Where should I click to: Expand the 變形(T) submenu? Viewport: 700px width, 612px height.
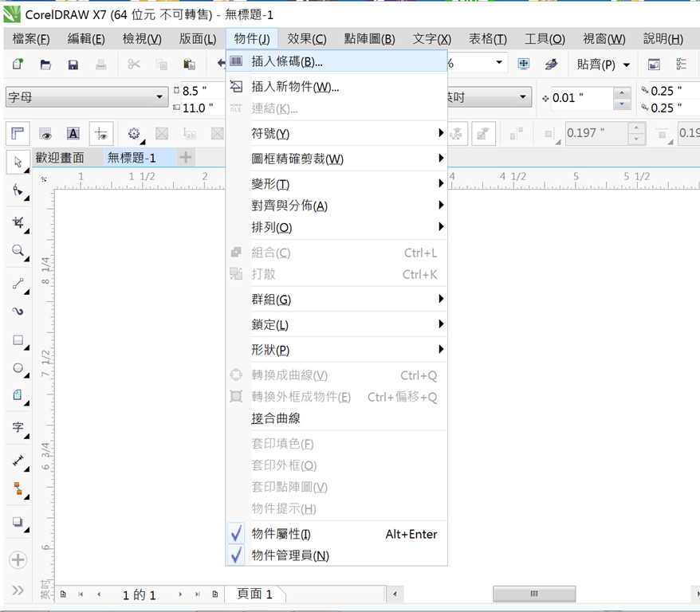point(336,184)
